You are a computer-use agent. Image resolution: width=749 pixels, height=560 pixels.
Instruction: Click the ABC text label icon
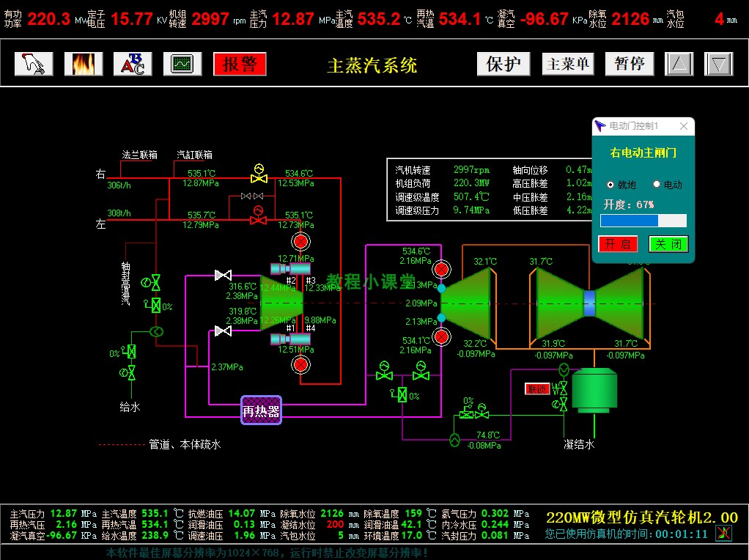[x=133, y=64]
